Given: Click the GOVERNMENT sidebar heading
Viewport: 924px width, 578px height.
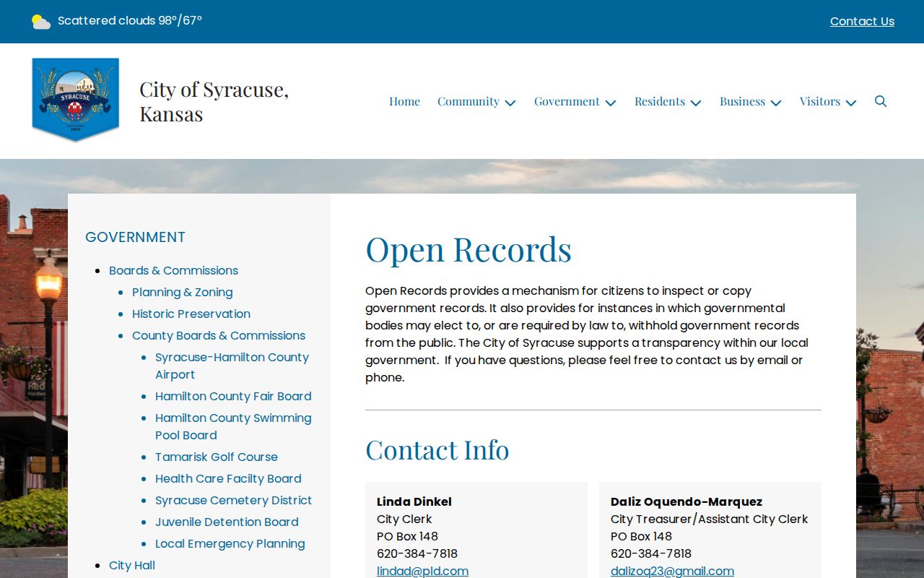Looking at the screenshot, I should click(135, 237).
